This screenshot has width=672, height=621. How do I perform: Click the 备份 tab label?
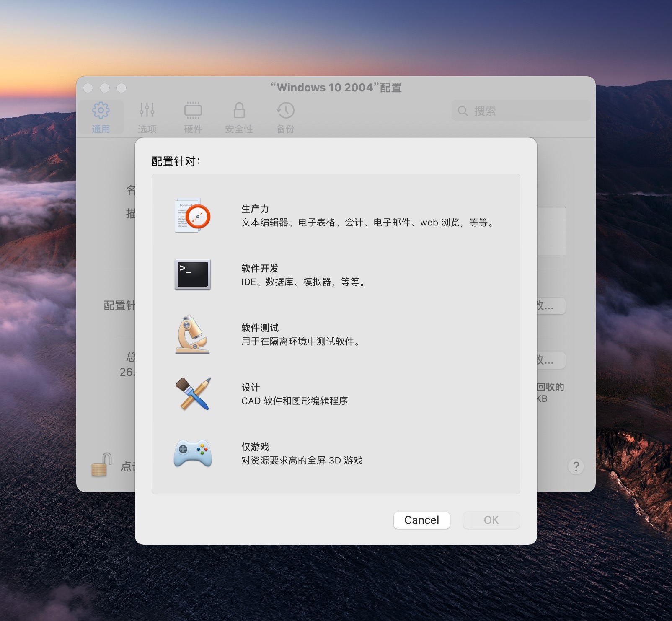[x=285, y=129]
